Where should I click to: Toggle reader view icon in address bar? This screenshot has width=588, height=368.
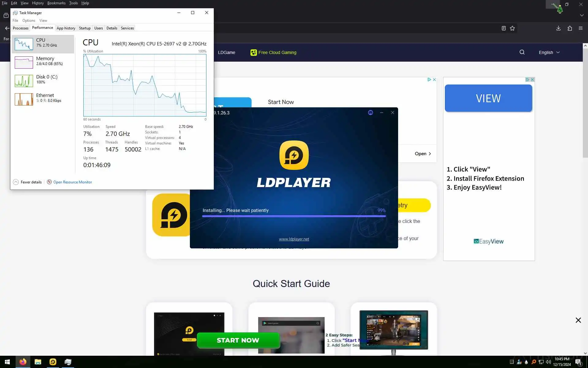coord(503,28)
